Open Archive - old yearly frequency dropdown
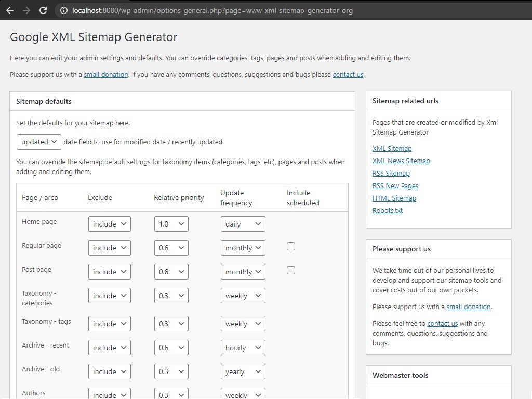 click(x=243, y=371)
